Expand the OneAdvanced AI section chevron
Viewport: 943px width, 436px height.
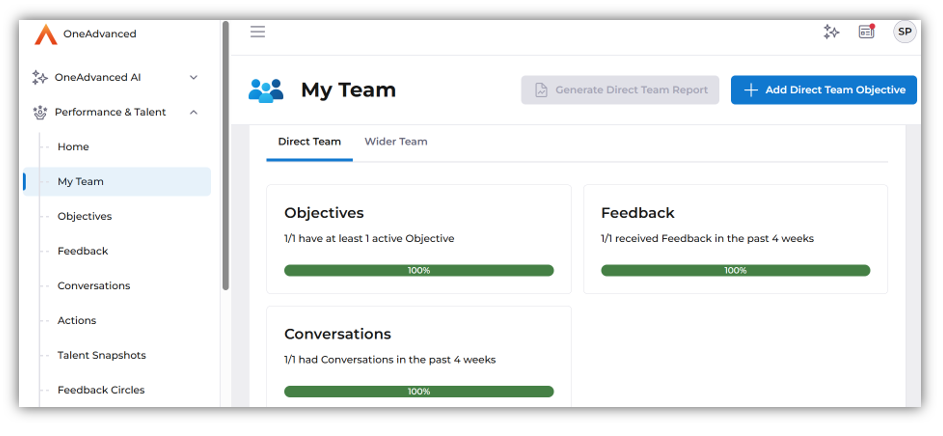(194, 77)
